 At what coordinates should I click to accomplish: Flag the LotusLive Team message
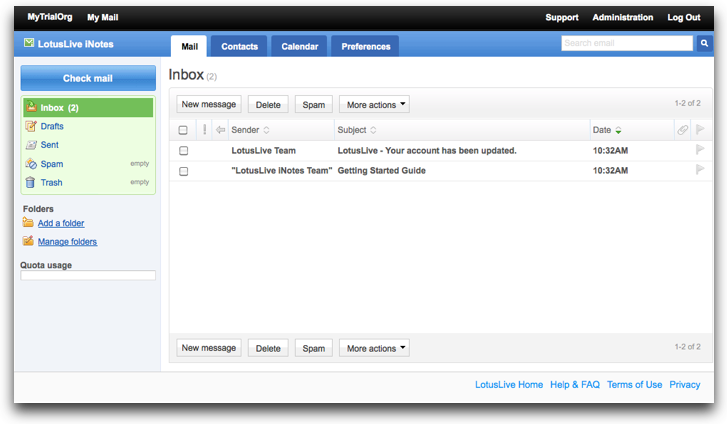pyautogui.click(x=700, y=149)
